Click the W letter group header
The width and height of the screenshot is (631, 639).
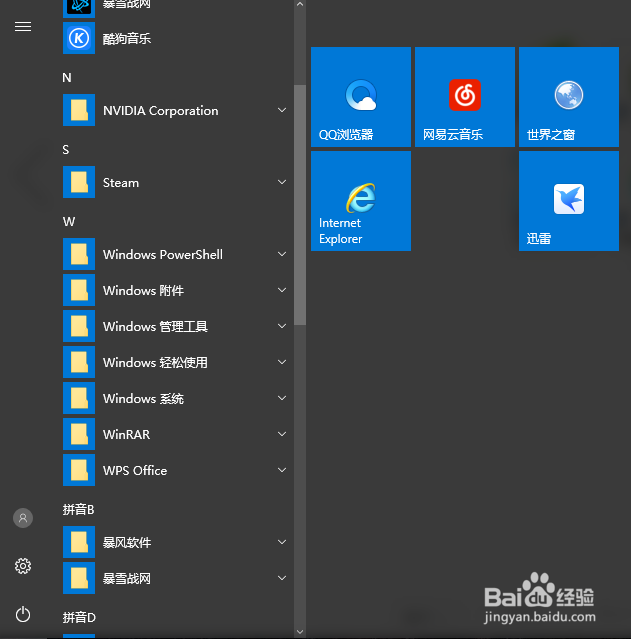click(x=69, y=222)
